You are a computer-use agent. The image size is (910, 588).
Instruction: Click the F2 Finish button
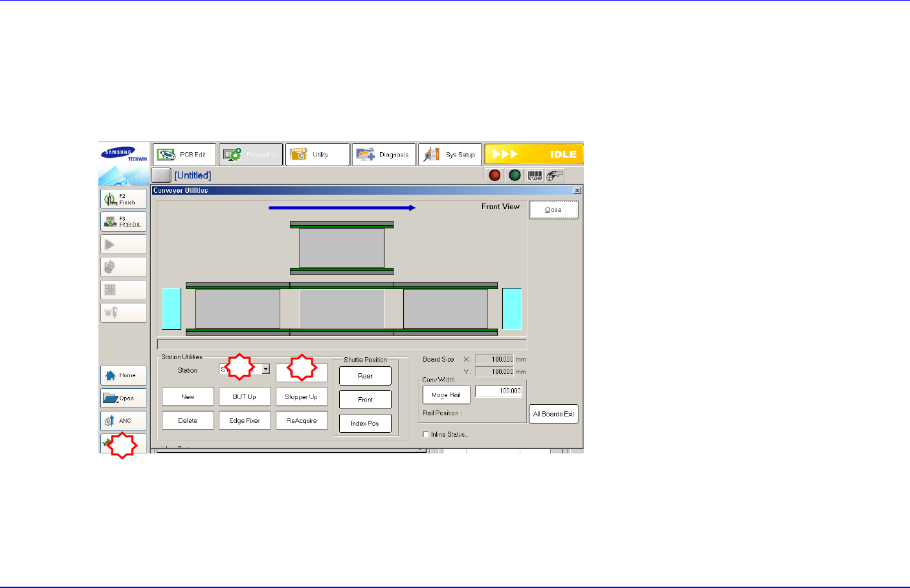click(x=124, y=199)
